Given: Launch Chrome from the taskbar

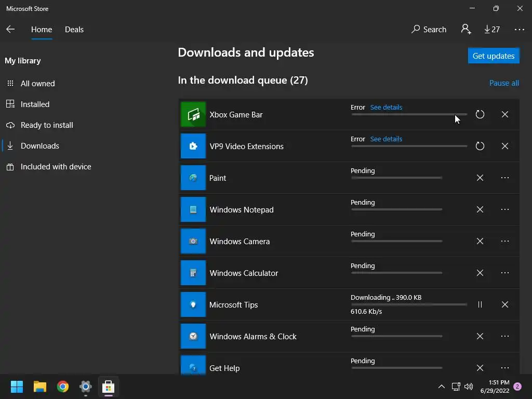Looking at the screenshot, I should point(63,387).
